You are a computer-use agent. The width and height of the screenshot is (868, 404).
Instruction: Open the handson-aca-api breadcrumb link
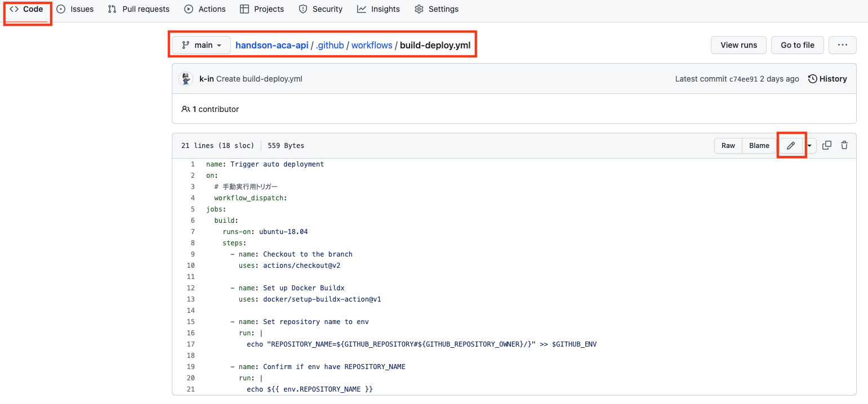coord(271,45)
